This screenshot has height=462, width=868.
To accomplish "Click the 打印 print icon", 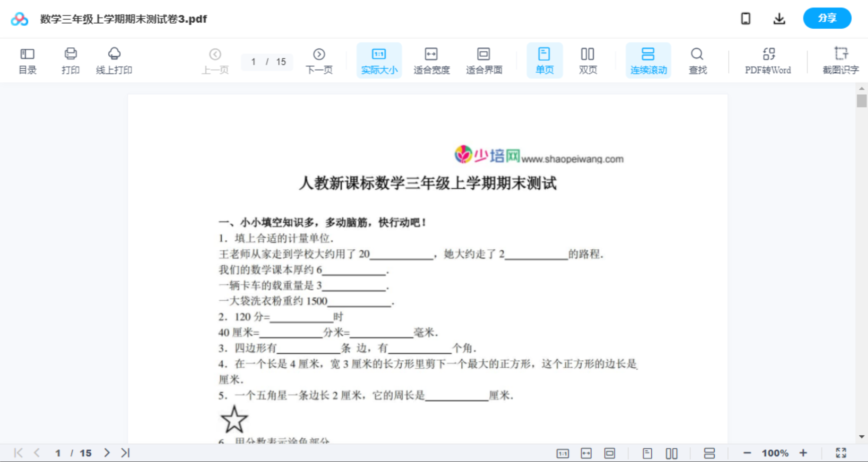I will point(70,60).
